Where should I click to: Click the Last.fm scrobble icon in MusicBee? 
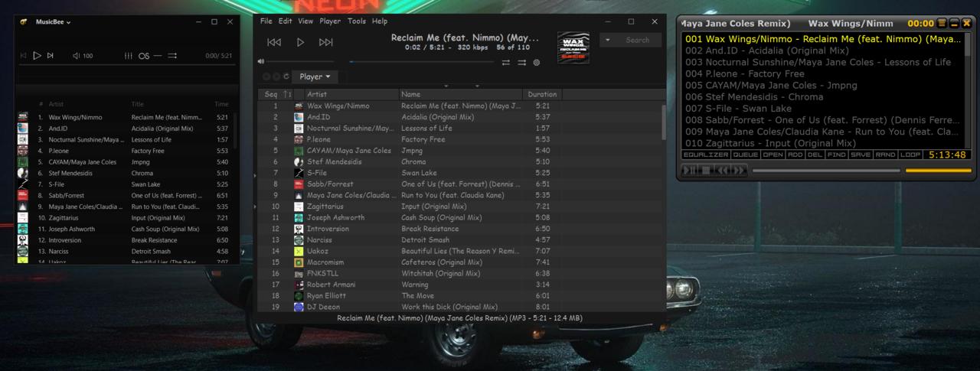click(143, 56)
